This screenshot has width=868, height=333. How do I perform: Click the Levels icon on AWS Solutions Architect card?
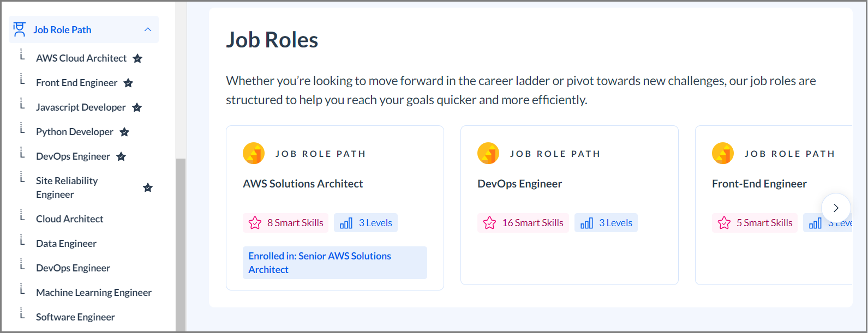(x=346, y=222)
